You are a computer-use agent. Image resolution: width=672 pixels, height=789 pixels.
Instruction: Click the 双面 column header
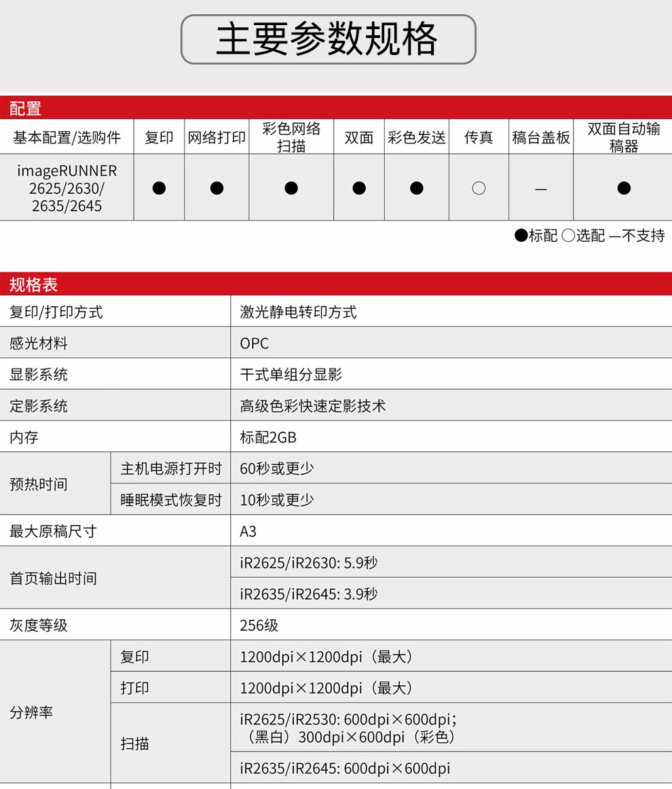point(359,137)
